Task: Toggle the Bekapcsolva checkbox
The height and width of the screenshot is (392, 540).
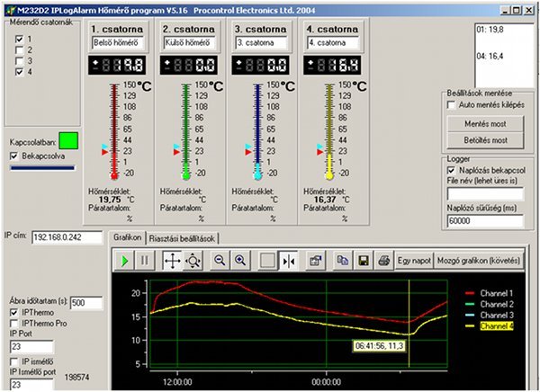Action: [13, 156]
